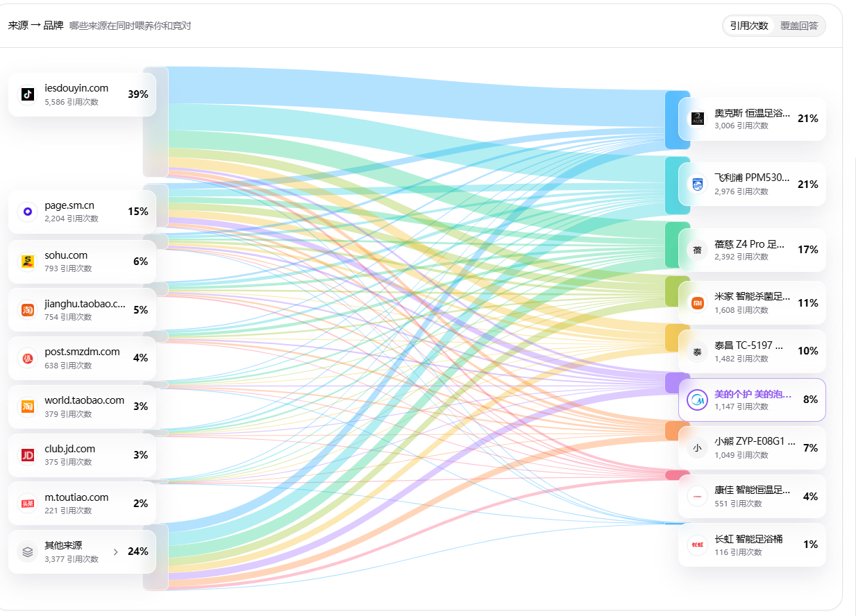Click the Xiaomi logo on 米家 card
The width and height of the screenshot is (856, 616).
pos(698,302)
